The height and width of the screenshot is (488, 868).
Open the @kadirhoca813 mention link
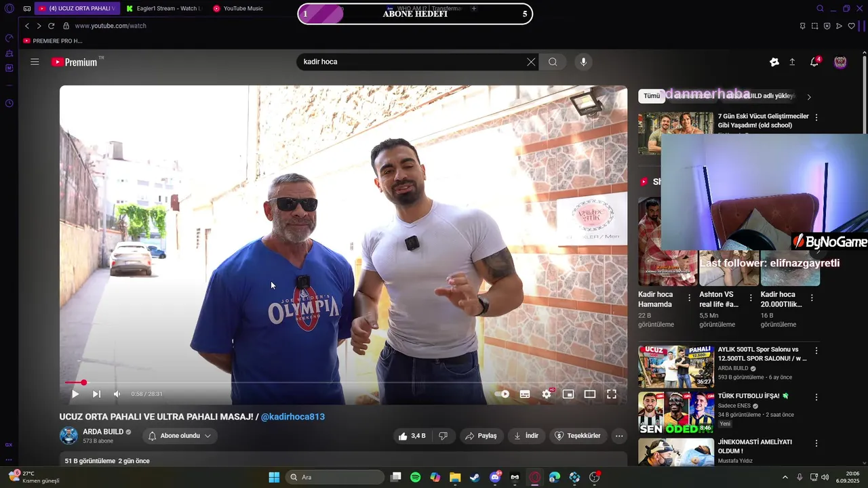(x=293, y=417)
